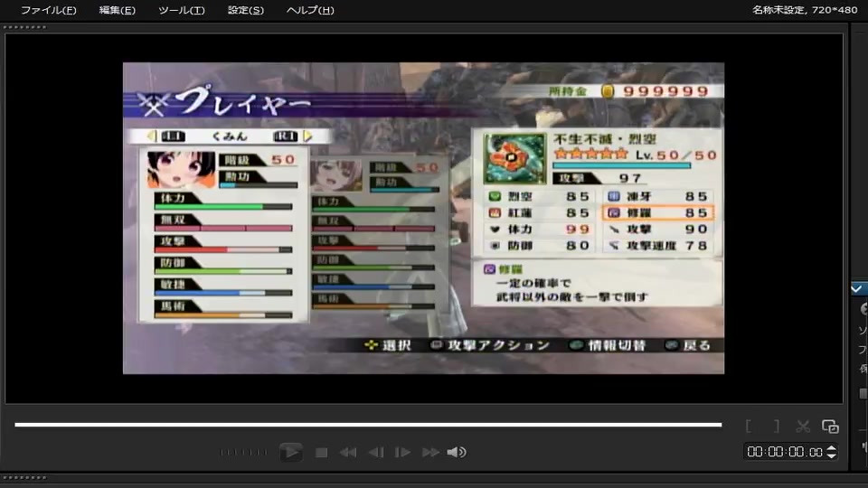This screenshot has height=488, width=868.
Task: Click the Stop button
Action: click(x=321, y=453)
